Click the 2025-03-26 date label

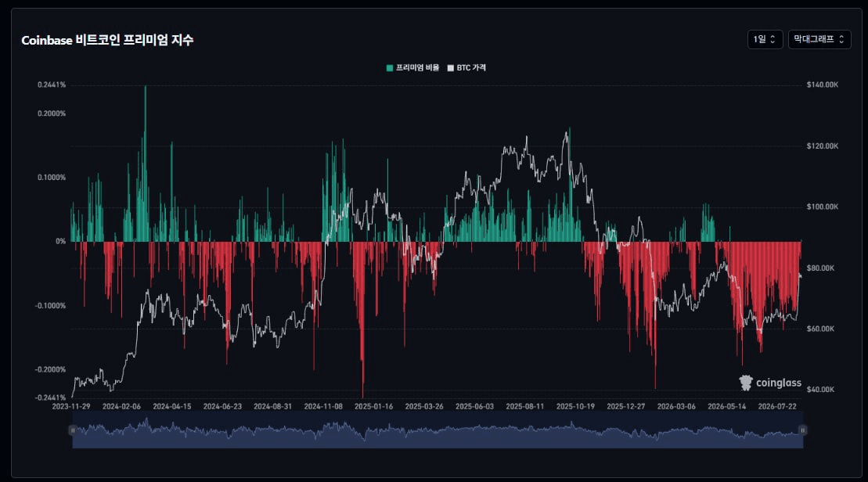point(424,406)
